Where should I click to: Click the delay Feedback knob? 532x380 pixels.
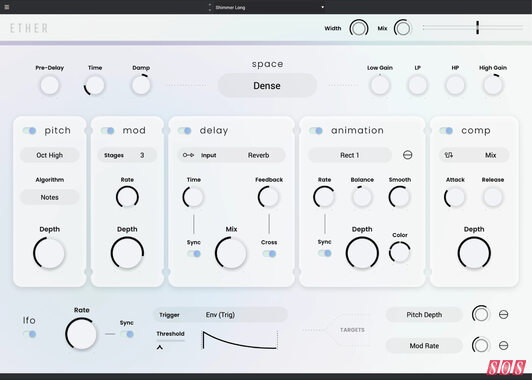[269, 197]
